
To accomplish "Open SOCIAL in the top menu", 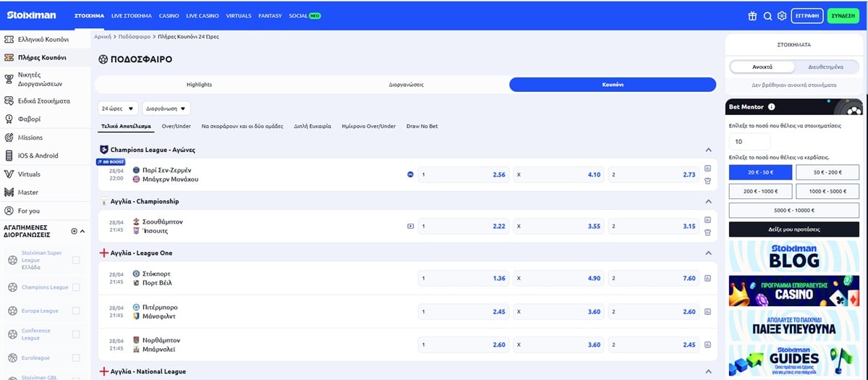I will coord(305,15).
